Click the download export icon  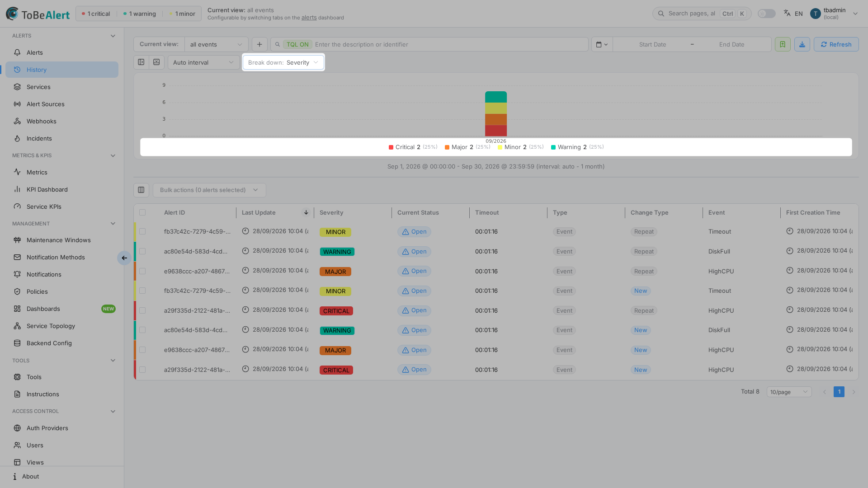pyautogui.click(x=802, y=44)
